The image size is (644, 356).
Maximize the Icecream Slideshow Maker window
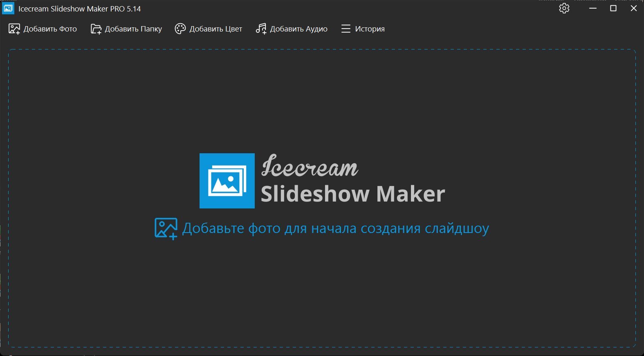coord(613,8)
